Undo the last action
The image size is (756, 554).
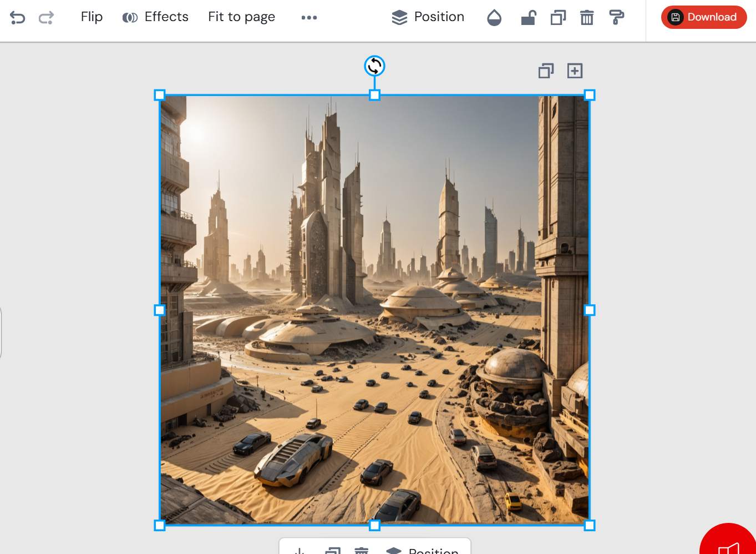(17, 18)
